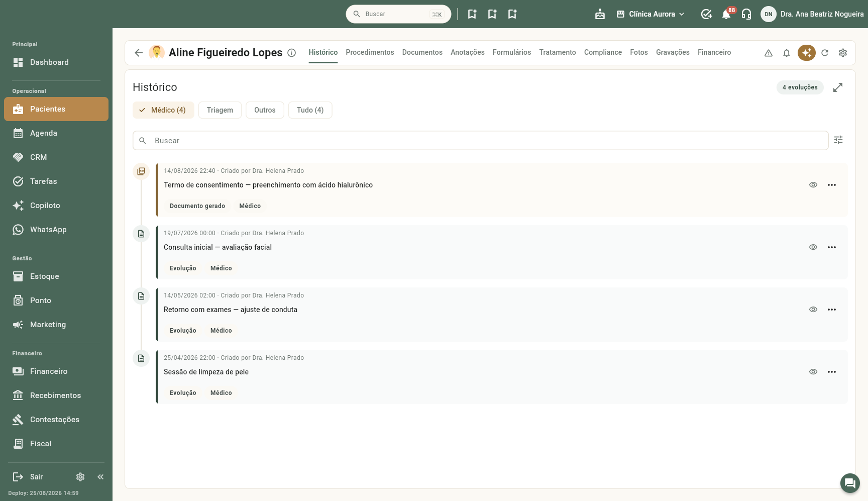868x501 pixels.
Task: View Termo de consentimento entry eye icon
Action: 813,185
